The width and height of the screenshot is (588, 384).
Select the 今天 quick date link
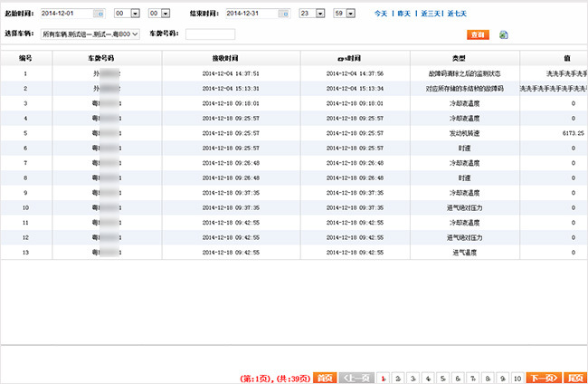pos(381,14)
